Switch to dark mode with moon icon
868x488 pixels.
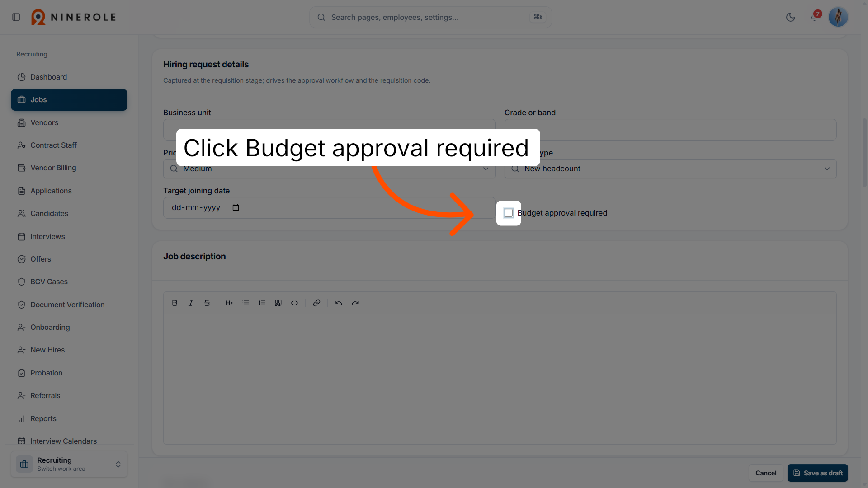coord(791,17)
